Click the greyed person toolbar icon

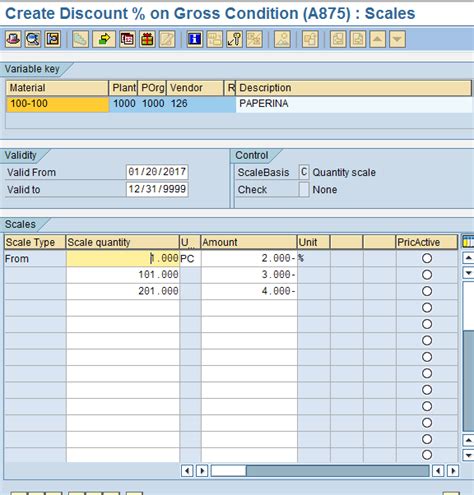click(282, 39)
